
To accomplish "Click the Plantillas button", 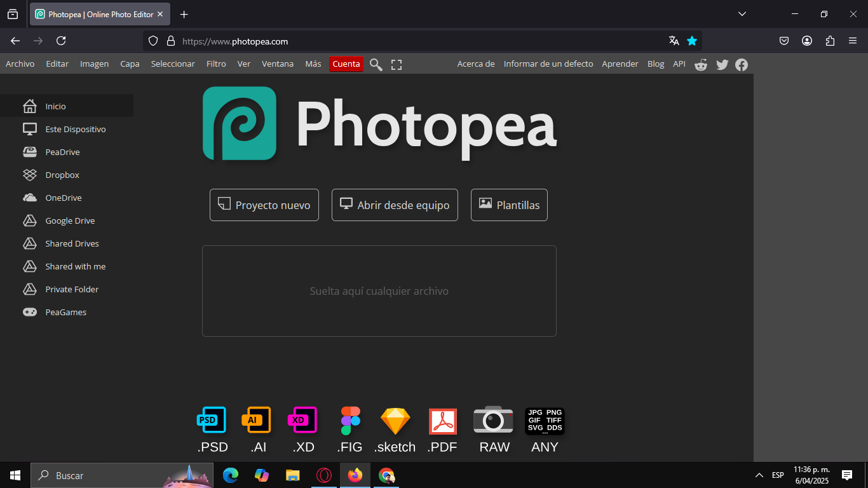I will (x=509, y=205).
